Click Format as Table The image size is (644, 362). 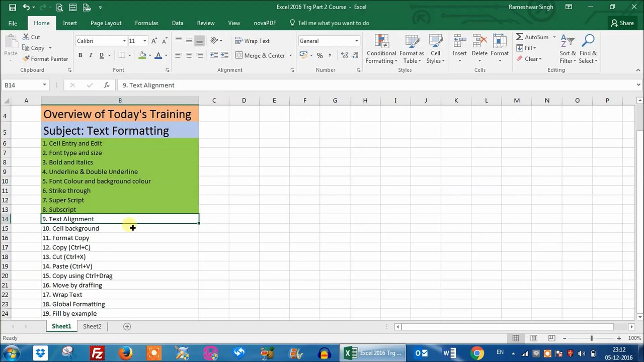pos(412,49)
